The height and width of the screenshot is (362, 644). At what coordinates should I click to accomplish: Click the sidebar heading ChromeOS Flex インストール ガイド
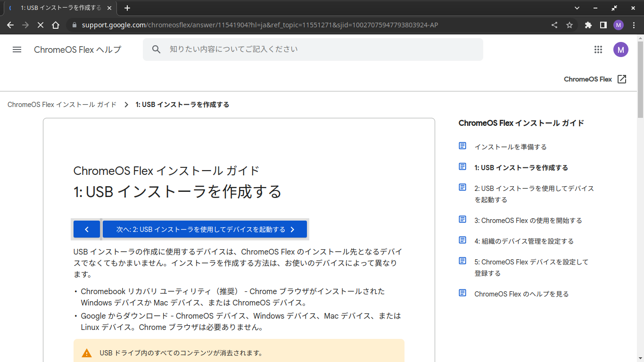point(521,123)
